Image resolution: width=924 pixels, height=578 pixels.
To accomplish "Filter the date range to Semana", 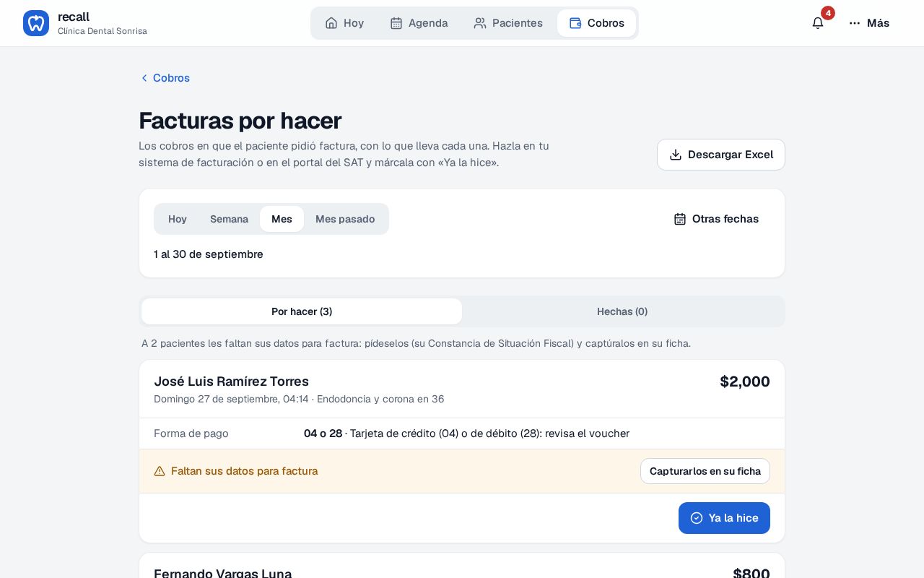I will point(229,219).
